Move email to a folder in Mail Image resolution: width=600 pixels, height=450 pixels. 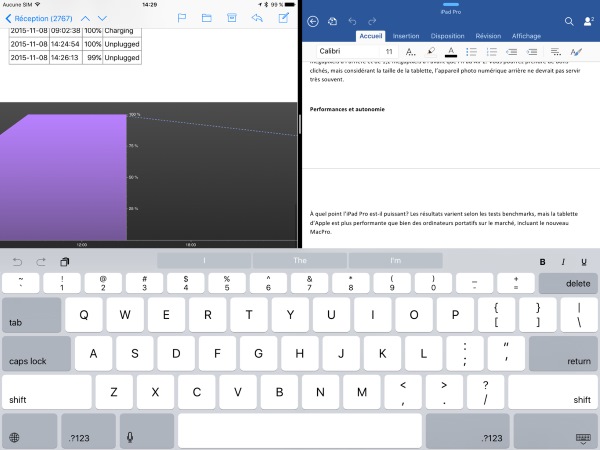click(x=207, y=18)
